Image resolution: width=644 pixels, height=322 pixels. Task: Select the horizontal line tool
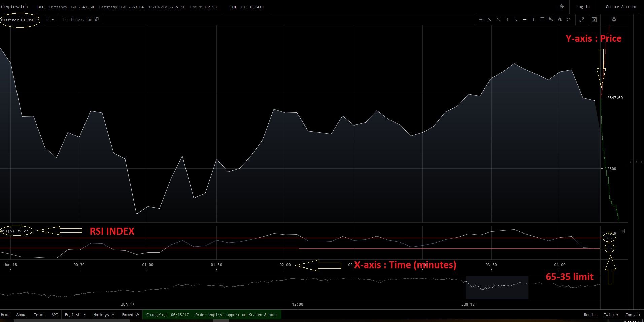(x=525, y=20)
